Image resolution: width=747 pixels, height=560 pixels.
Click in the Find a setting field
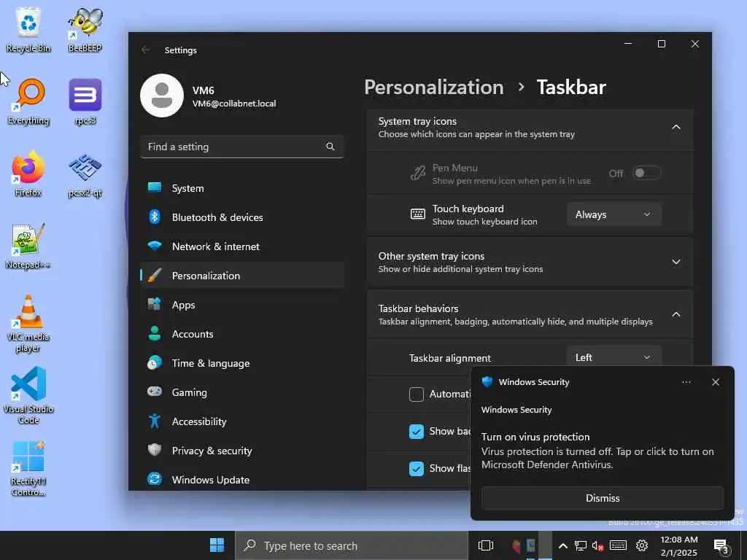pos(242,147)
